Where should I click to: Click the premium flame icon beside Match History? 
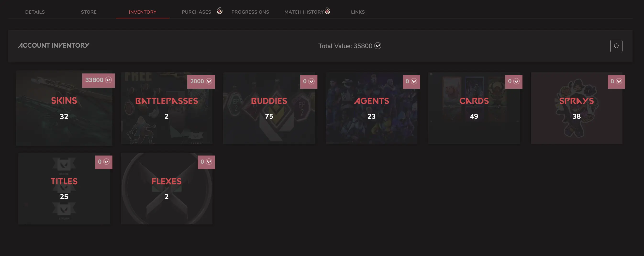(x=327, y=11)
